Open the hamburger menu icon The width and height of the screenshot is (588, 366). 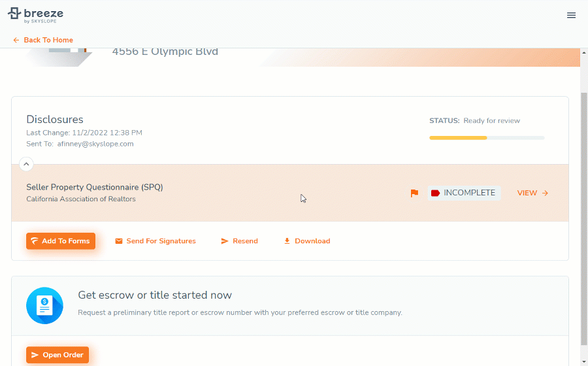pyautogui.click(x=571, y=16)
